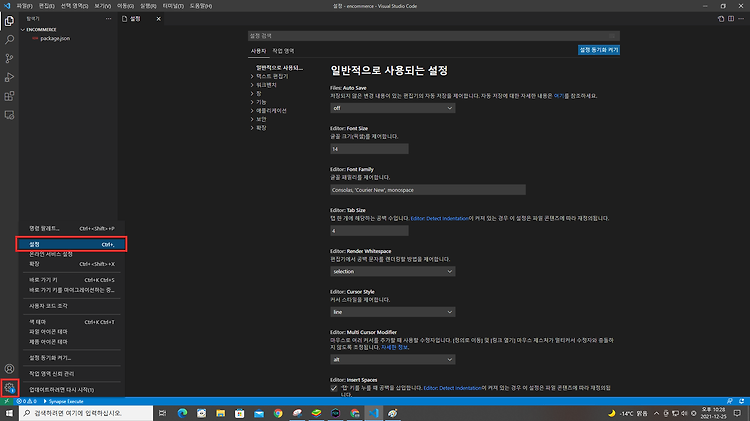Viewport: 750px width, 421px height.
Task: Open the editor More Actions ellipsis
Action: (x=741, y=19)
